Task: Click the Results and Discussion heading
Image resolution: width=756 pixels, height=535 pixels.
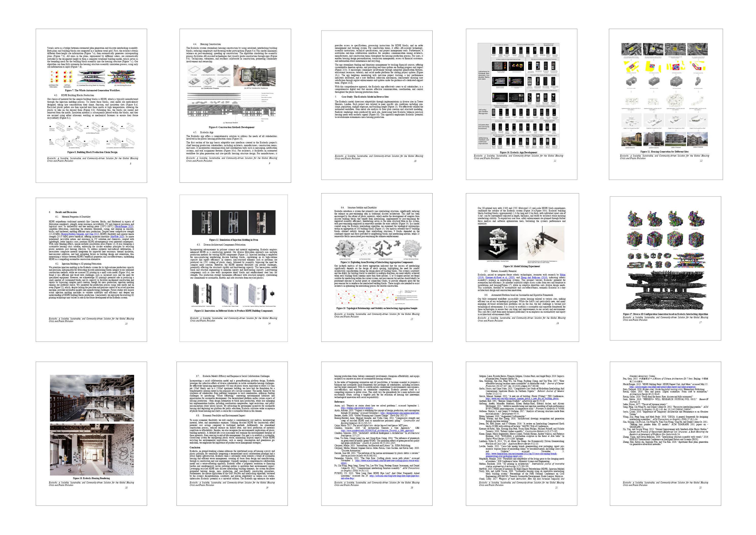Action: coord(66,212)
